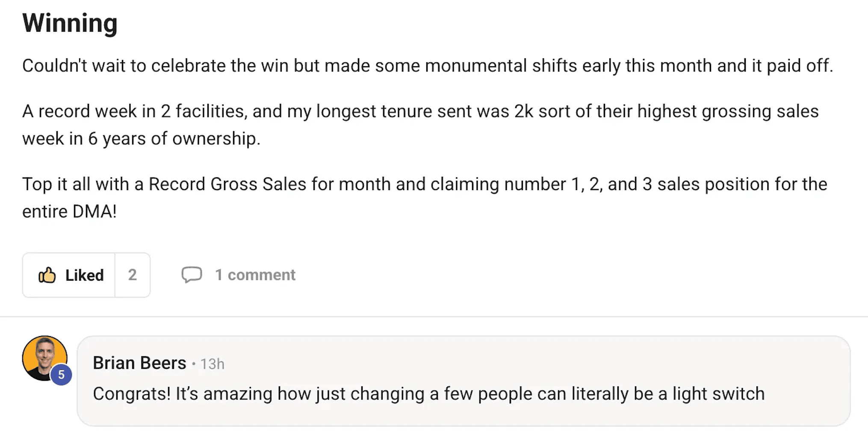868x434 pixels.
Task: Open Brian Beers' profile photo
Action: click(44, 358)
